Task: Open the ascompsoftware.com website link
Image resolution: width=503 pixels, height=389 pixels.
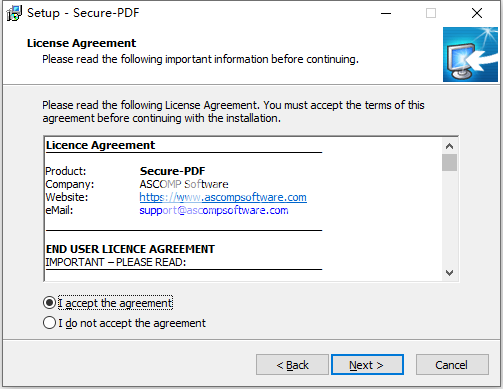Action: pyautogui.click(x=223, y=197)
